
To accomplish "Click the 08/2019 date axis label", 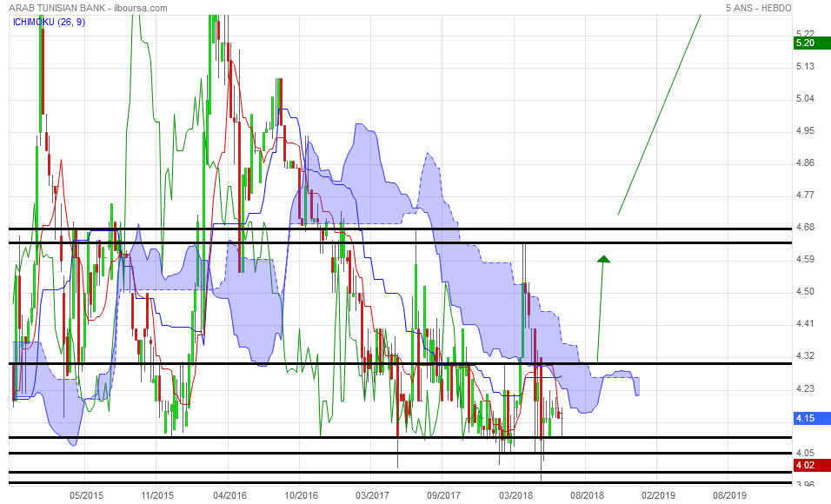I will (x=729, y=495).
